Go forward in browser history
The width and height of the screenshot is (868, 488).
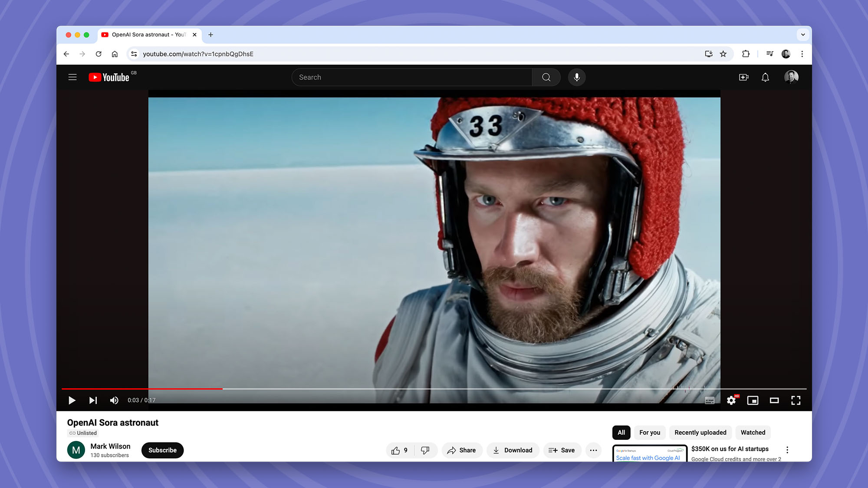[82, 54]
